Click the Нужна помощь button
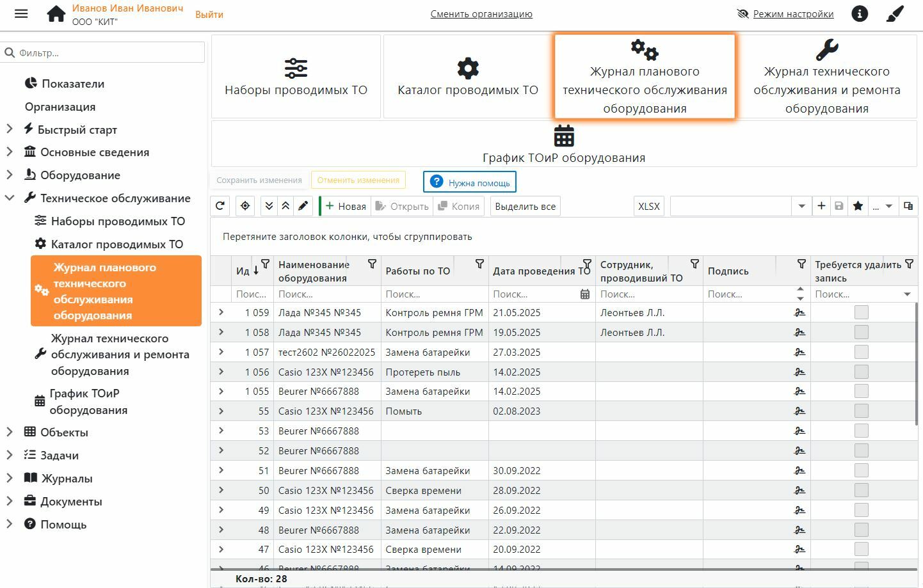This screenshot has height=588, width=923. [470, 182]
